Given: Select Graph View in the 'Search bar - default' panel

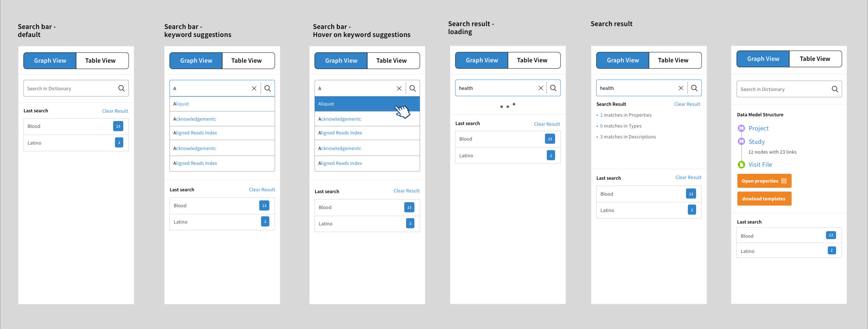Looking at the screenshot, I should (x=50, y=61).
